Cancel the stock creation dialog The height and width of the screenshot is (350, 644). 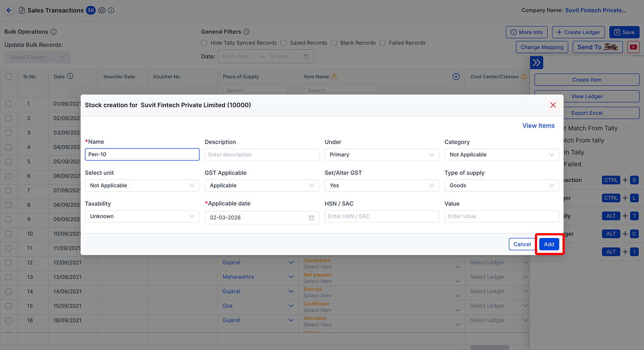(522, 244)
